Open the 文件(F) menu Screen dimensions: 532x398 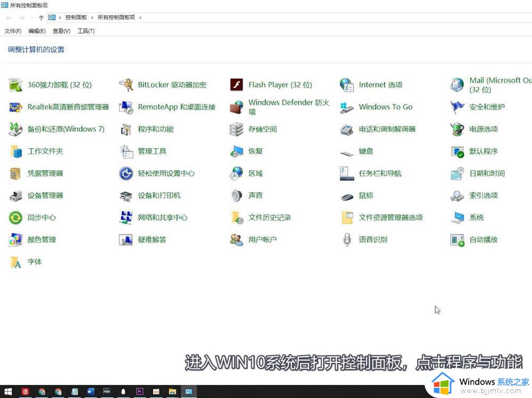coord(12,30)
